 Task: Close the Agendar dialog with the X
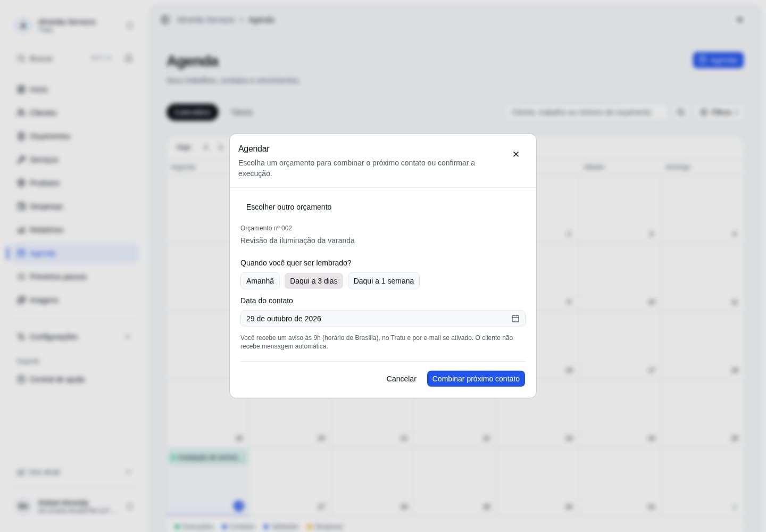pos(515,154)
